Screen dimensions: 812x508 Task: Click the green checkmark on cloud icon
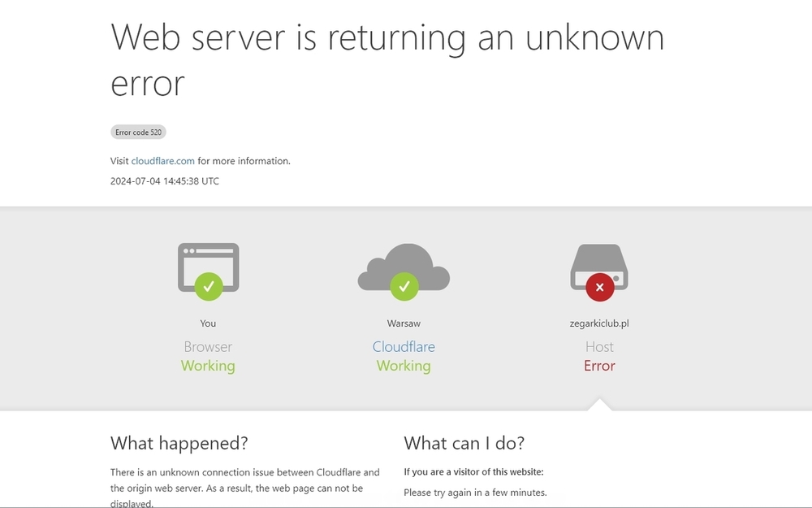(404, 286)
